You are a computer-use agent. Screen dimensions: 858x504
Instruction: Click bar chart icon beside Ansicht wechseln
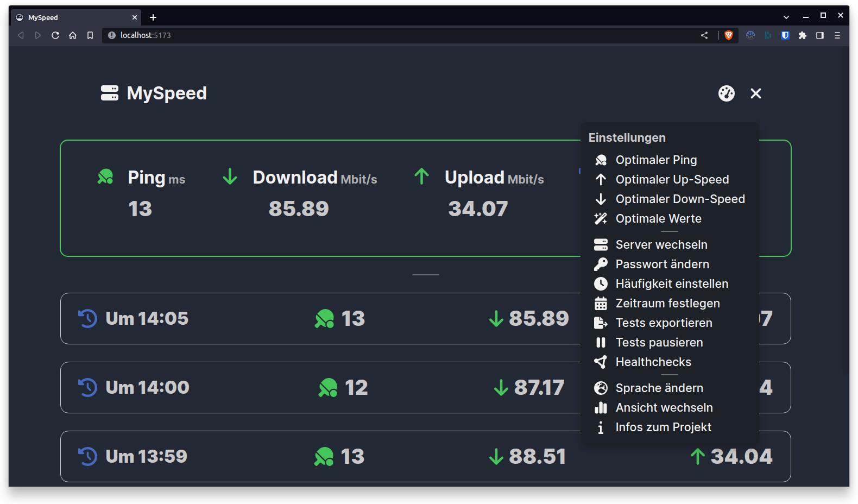(x=601, y=407)
